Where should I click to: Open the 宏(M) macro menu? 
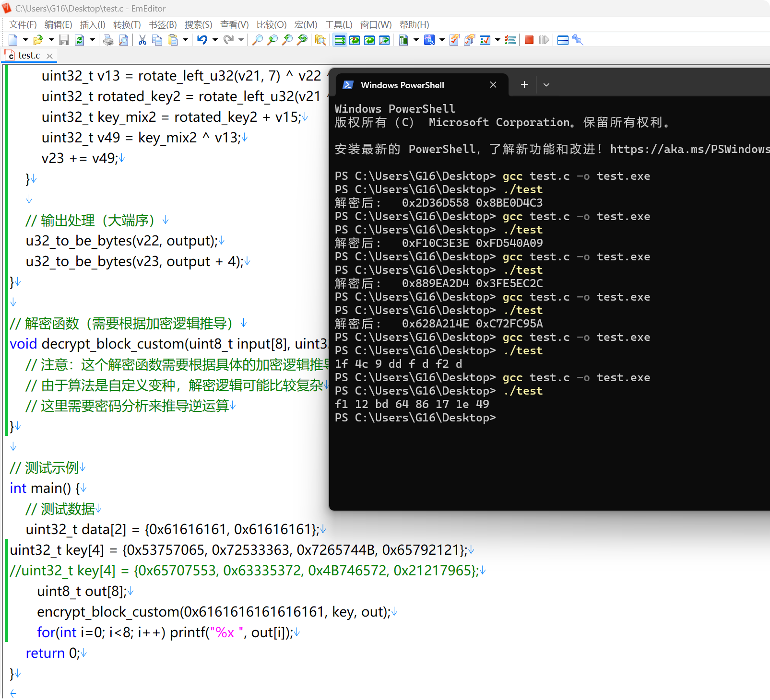tap(306, 25)
